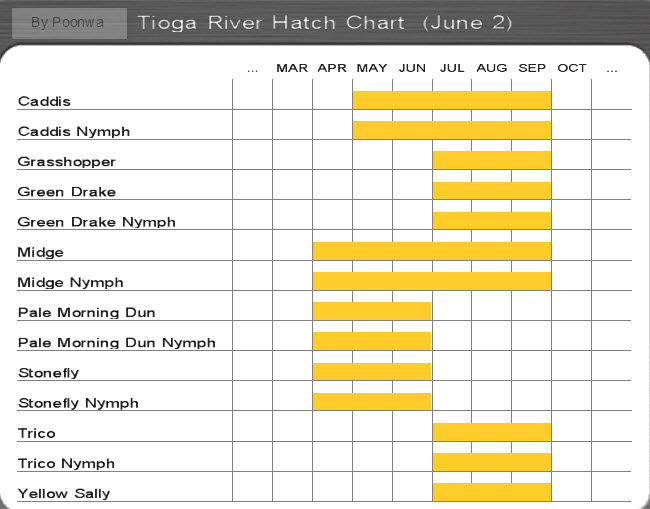650x509 pixels.
Task: Click the Grasshopper hatch period bar
Action: point(492,160)
